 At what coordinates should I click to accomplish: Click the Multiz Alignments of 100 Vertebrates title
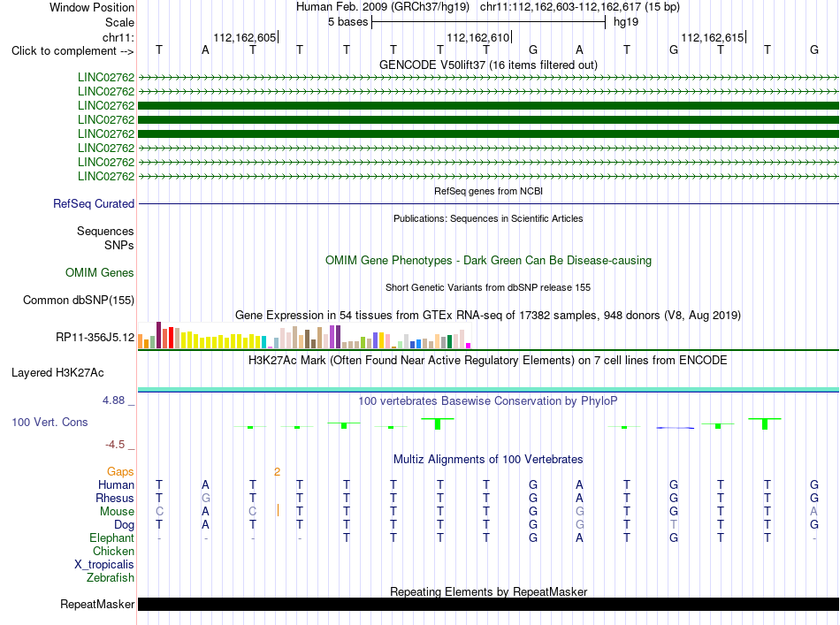click(488, 459)
